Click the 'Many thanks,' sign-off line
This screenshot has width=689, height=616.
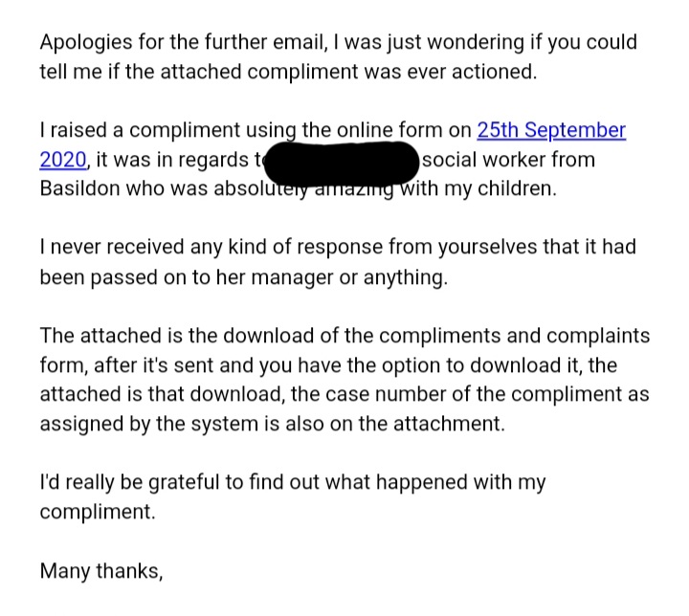pos(101,571)
